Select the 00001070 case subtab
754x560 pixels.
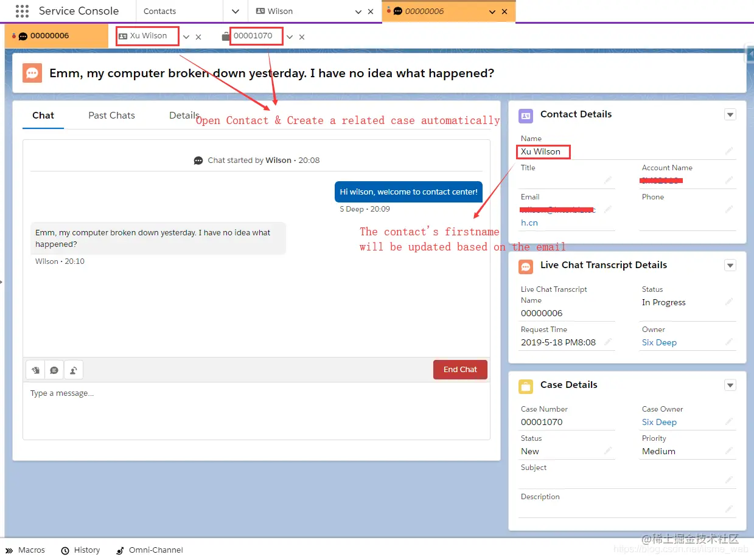[253, 36]
